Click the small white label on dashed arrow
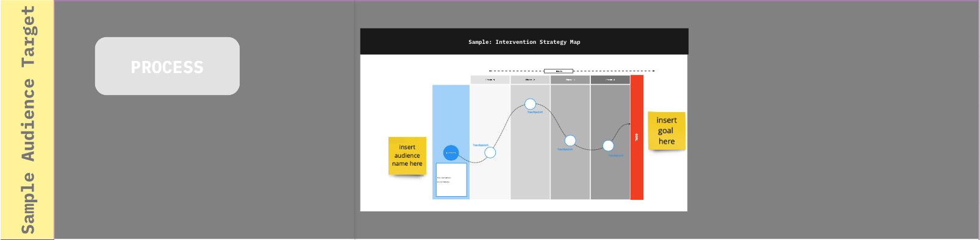This screenshot has height=240, width=980. [559, 71]
